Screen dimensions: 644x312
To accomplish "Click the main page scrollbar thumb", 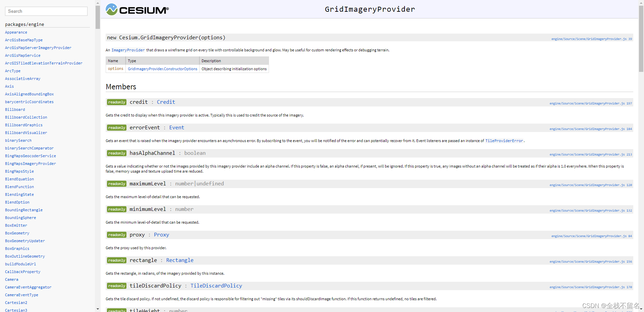I will 641,39.
